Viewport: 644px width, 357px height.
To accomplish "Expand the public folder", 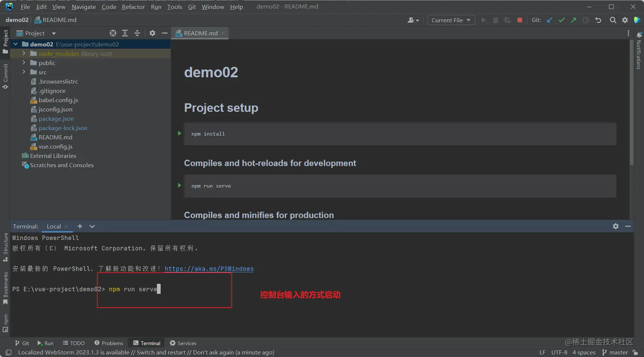I will coord(24,63).
